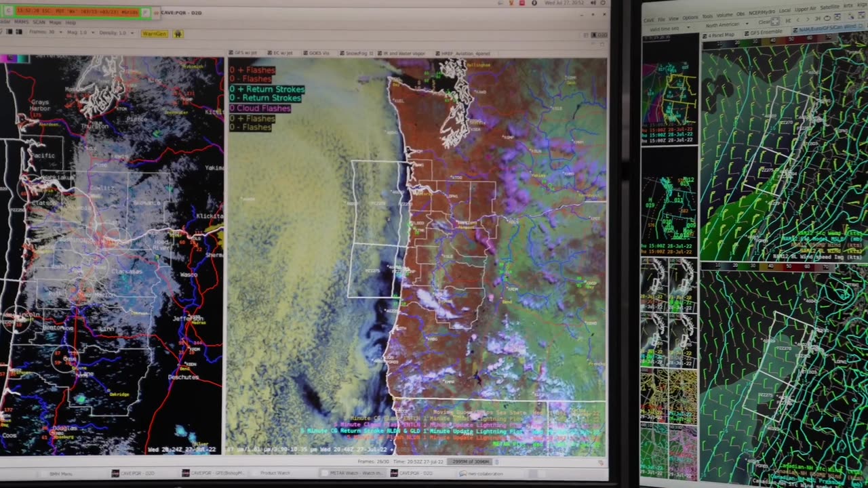
Task: Switch to the GFS Ensemble tab
Action: [x=764, y=33]
